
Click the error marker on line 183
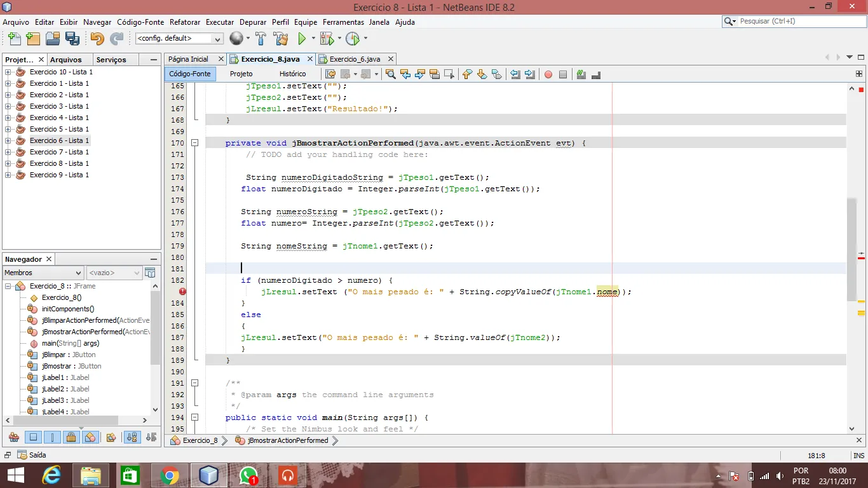tap(182, 292)
